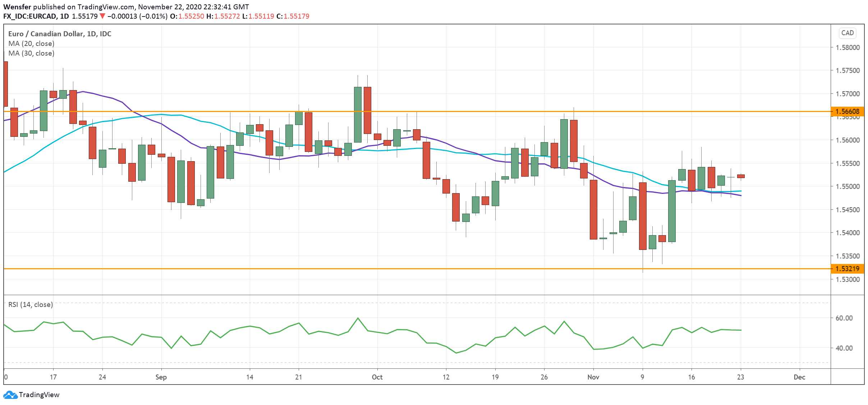The image size is (868, 405).
Task: Click the Sep label on time axis
Action: [x=161, y=377]
